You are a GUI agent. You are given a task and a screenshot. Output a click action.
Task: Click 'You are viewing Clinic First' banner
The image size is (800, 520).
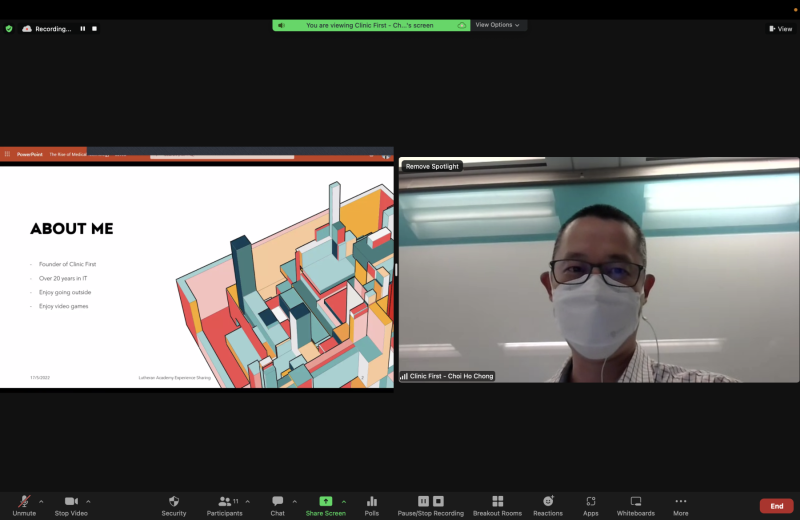pos(369,25)
